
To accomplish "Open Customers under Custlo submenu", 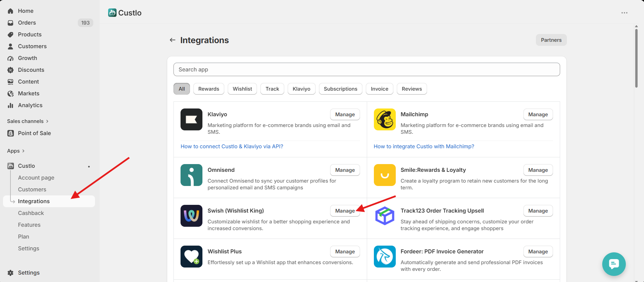I will (32, 190).
